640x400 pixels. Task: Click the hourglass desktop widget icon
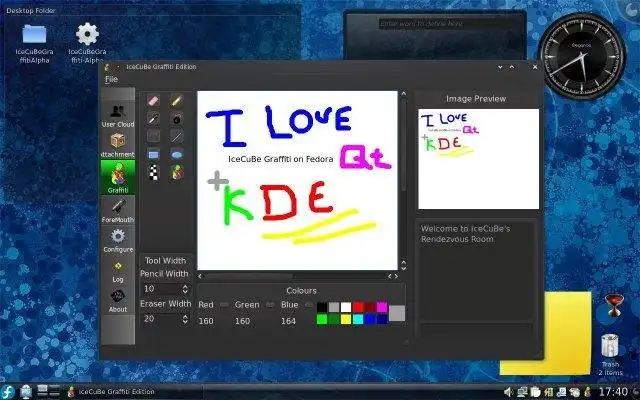(614, 306)
